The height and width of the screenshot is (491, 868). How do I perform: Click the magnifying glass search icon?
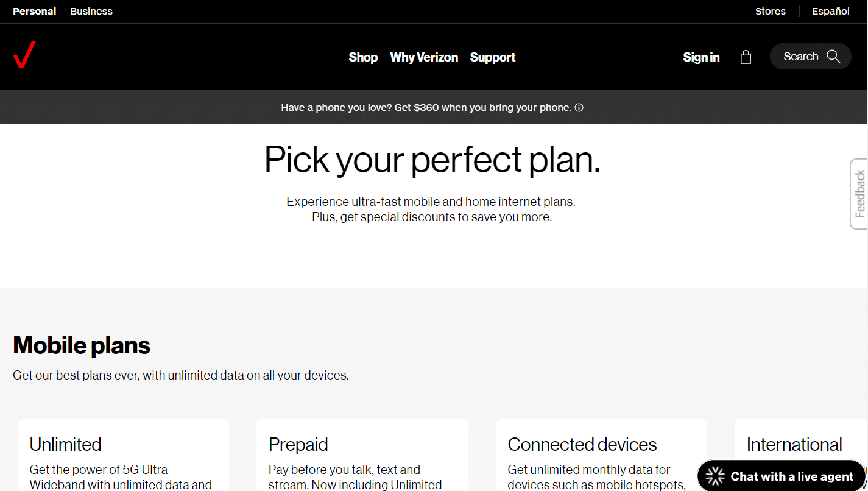(x=833, y=57)
